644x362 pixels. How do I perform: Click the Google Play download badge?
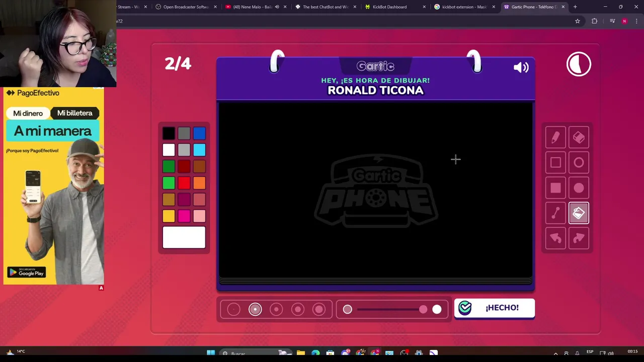tap(27, 273)
